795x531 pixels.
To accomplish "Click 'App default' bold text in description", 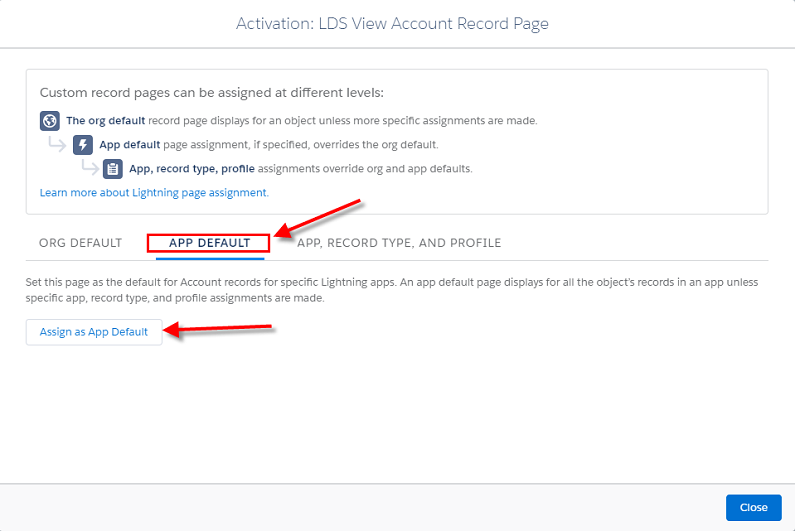I will click(x=130, y=145).
